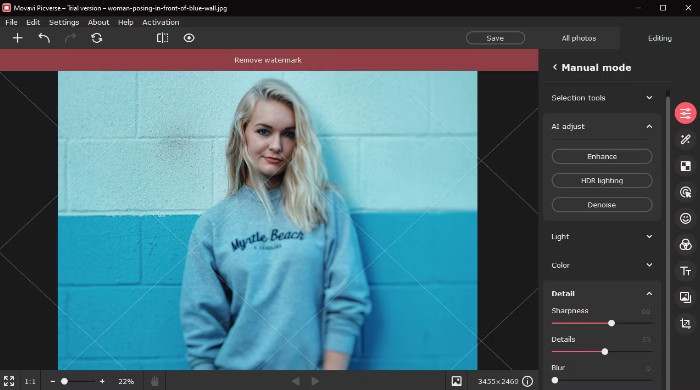Open the text Tt tool
The height and width of the screenshot is (390, 700).
point(685,271)
